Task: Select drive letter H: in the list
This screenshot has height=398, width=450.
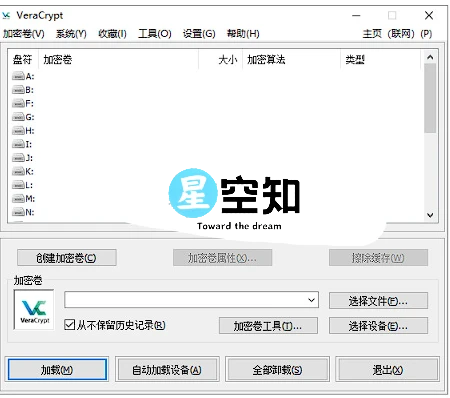Action: coord(23,131)
